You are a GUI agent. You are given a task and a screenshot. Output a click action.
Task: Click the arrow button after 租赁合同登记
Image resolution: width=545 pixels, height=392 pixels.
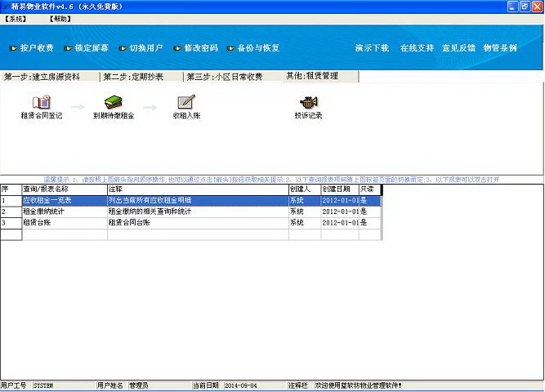point(78,107)
